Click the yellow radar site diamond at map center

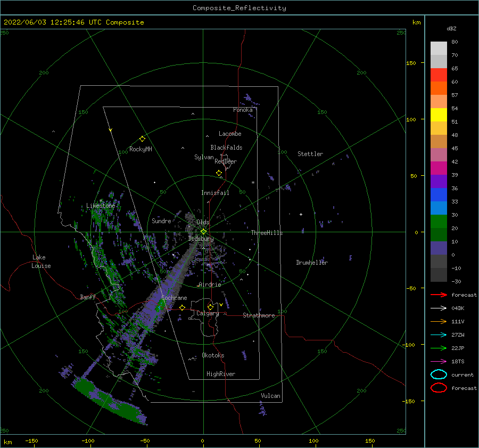203,232
